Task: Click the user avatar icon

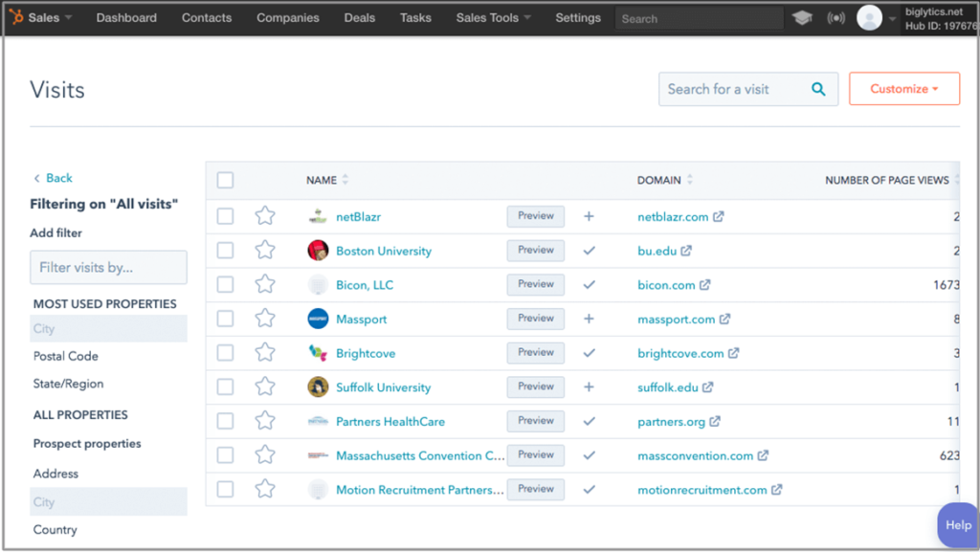Action: point(869,18)
